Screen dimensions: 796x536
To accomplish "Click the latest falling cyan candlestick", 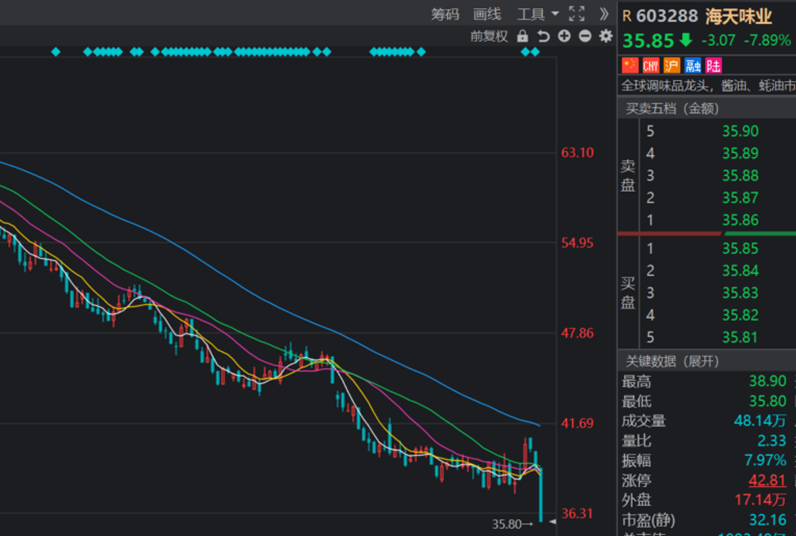I will point(541,494).
